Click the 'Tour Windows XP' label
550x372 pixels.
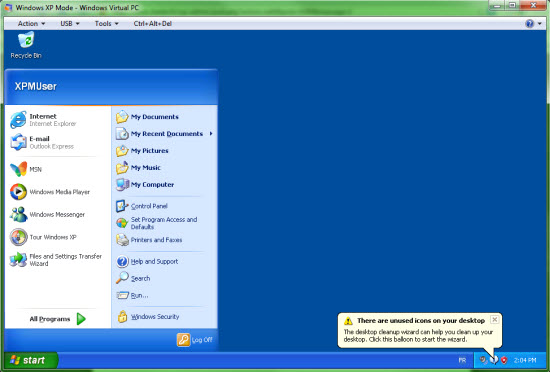pos(53,237)
